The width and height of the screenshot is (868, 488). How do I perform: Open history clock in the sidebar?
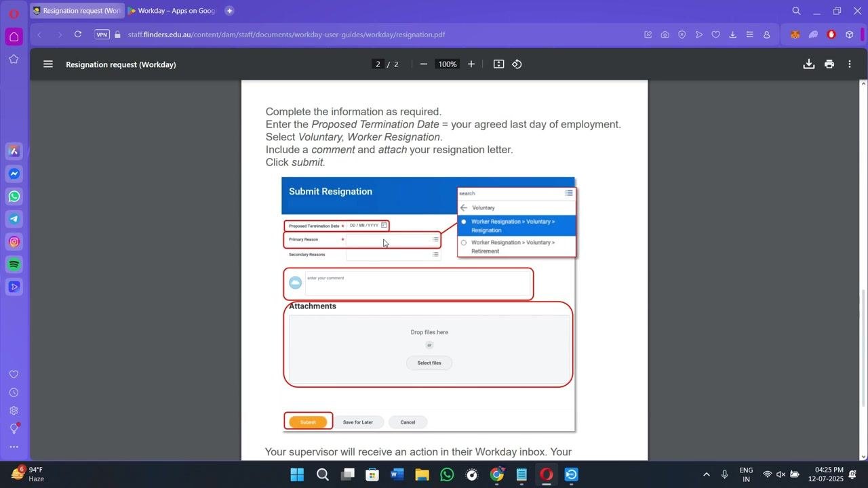coord(14,392)
